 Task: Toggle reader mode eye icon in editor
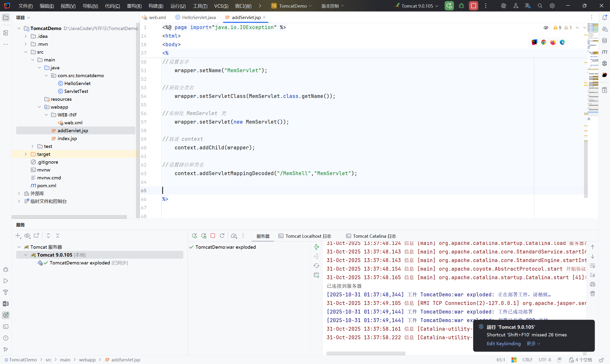pyautogui.click(x=546, y=28)
